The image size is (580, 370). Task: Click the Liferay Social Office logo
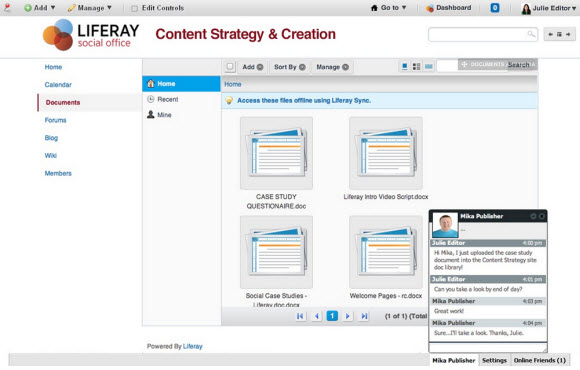[x=91, y=35]
